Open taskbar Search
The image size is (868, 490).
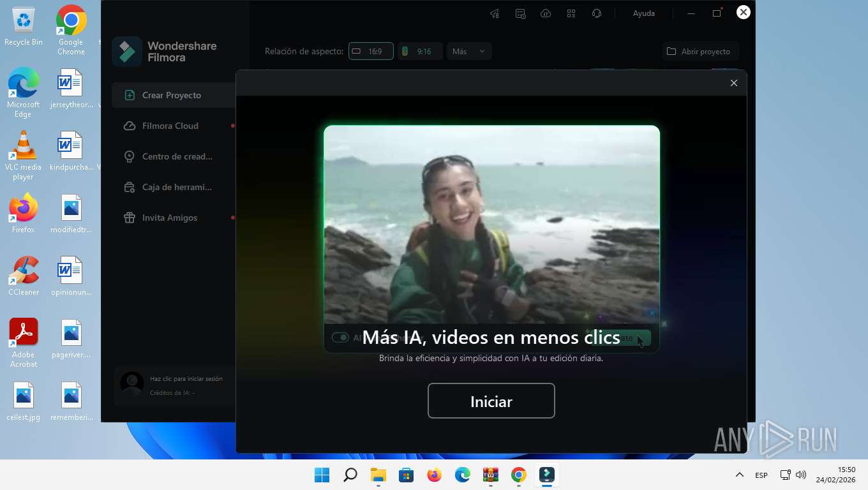tap(350, 475)
